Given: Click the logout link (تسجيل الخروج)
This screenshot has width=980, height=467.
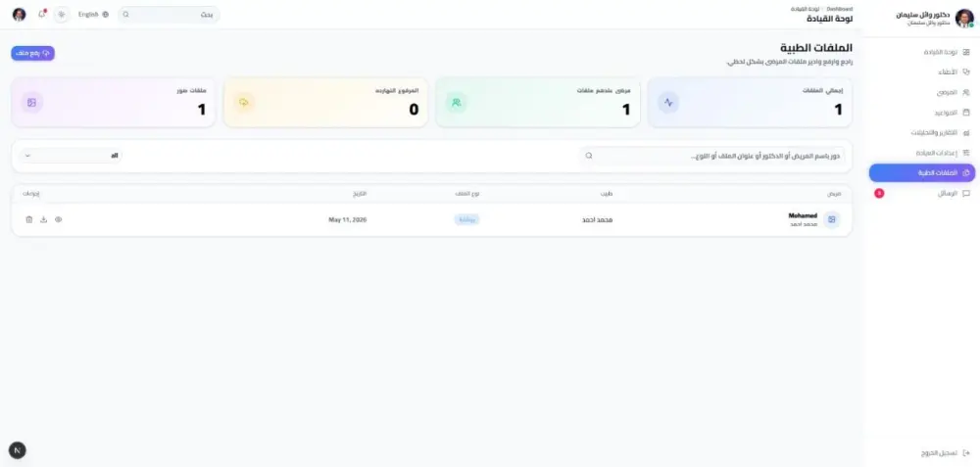Looking at the screenshot, I should click(945, 452).
